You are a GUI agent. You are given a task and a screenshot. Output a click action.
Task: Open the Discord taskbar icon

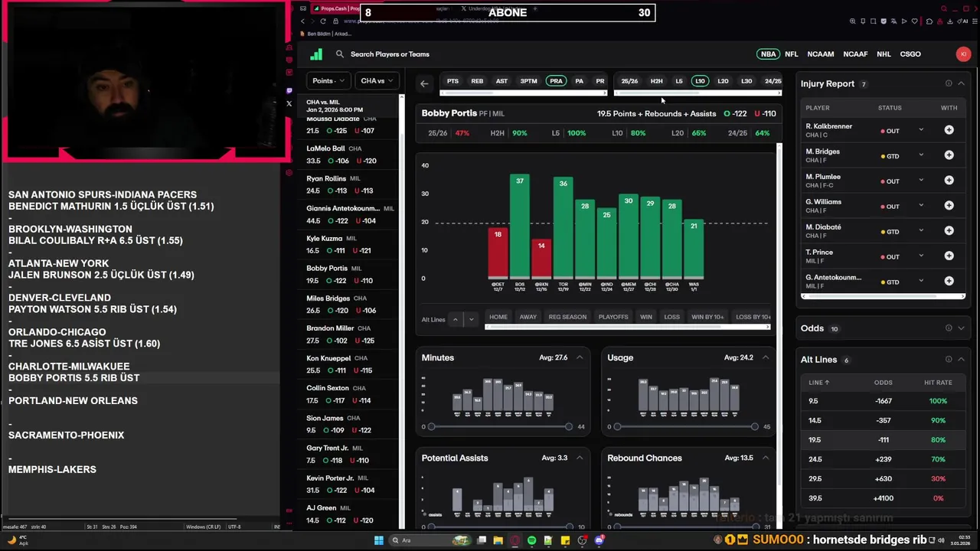(x=599, y=540)
